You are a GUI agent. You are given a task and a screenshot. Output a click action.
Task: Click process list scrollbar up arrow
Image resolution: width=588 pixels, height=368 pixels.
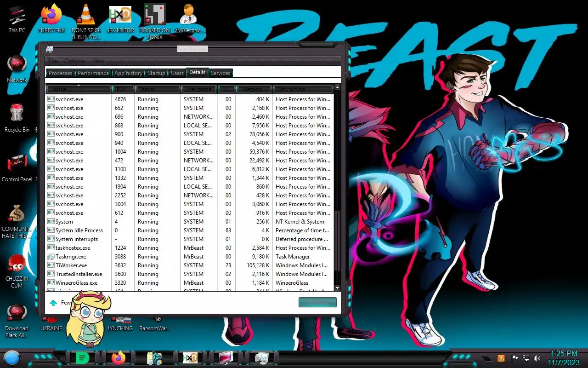[x=338, y=87]
